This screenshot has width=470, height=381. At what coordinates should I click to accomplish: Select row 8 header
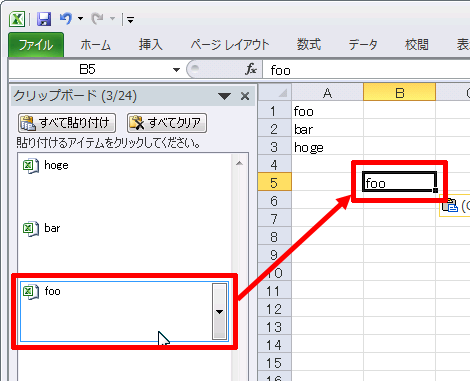pos(275,237)
